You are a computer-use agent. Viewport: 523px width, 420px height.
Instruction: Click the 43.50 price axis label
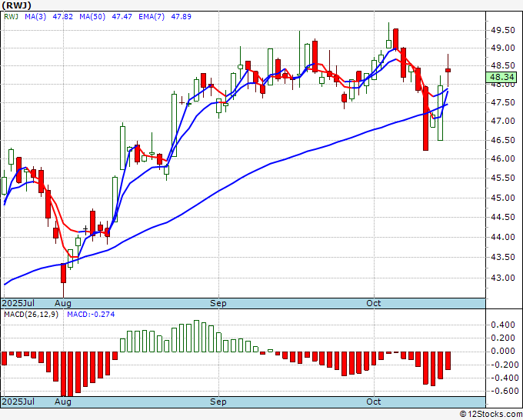[503, 257]
